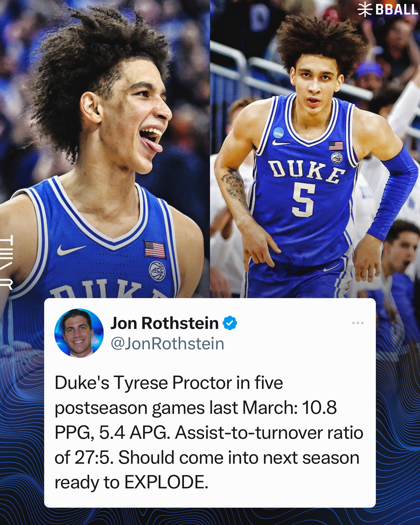Open Jon Rothstein's profile avatar
The width and height of the screenshot is (420, 525).
pos(79,333)
